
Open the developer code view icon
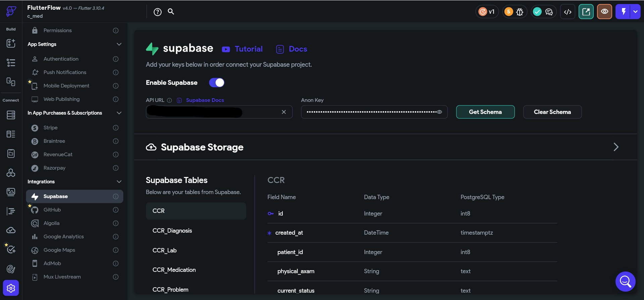pos(568,12)
